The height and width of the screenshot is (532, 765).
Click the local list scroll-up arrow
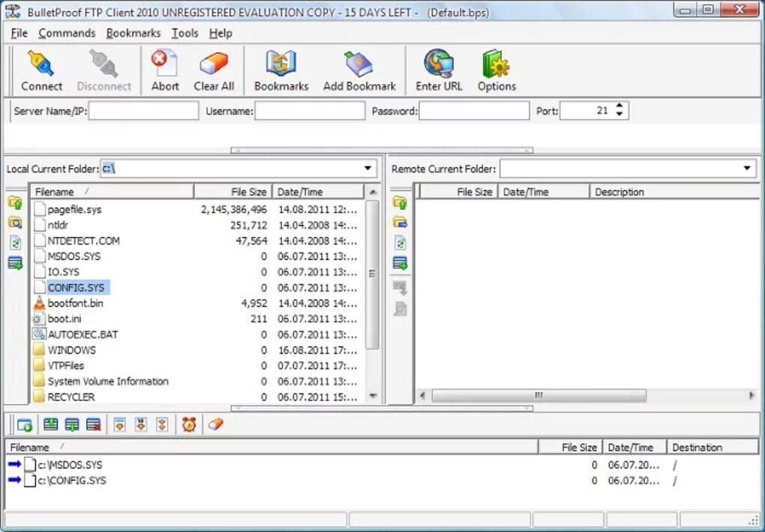pos(373,192)
